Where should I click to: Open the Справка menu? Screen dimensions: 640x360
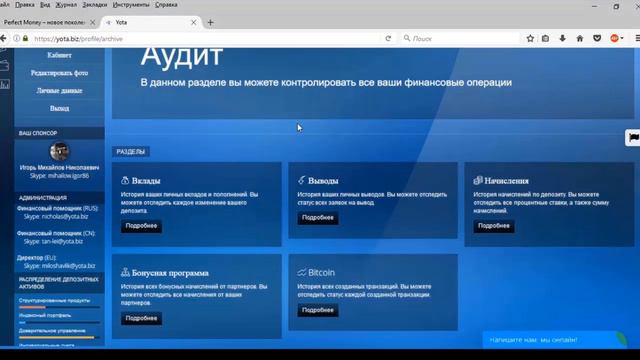pos(166,5)
